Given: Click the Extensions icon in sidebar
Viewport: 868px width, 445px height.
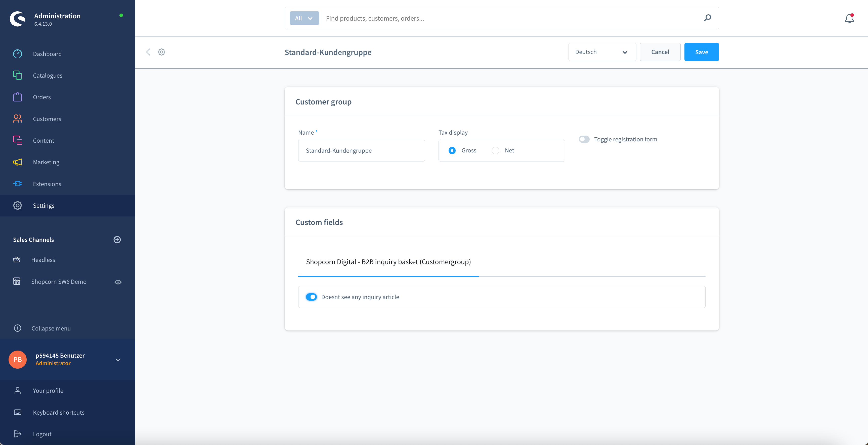Looking at the screenshot, I should pyautogui.click(x=18, y=183).
